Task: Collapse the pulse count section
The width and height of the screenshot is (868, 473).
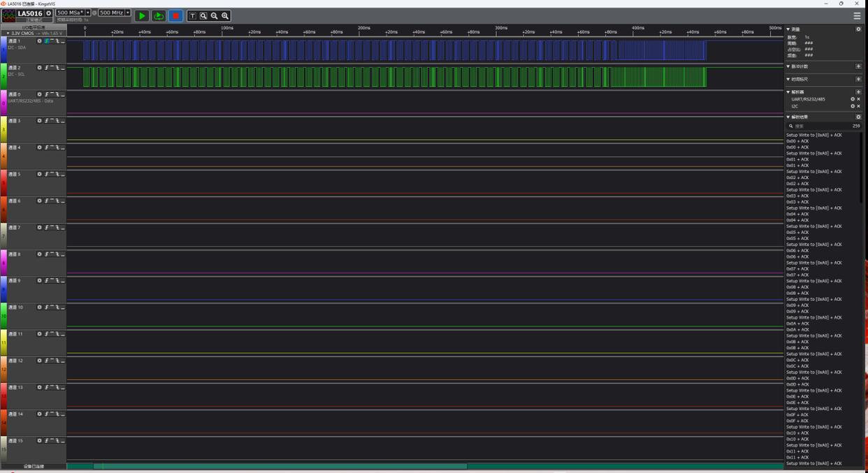Action: click(788, 66)
